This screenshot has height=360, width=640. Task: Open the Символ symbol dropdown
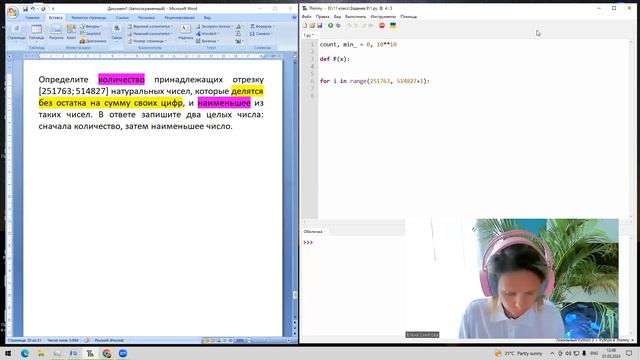(261, 33)
